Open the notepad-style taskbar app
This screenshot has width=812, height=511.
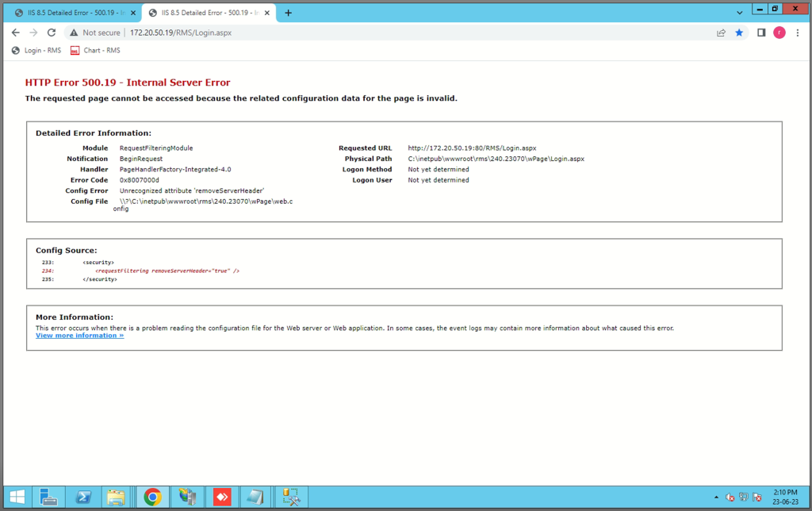256,497
